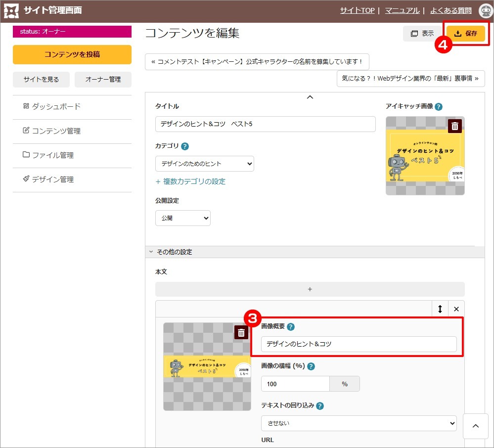Open the 公開設定 dropdown
This screenshot has height=448, width=494.
click(182, 218)
